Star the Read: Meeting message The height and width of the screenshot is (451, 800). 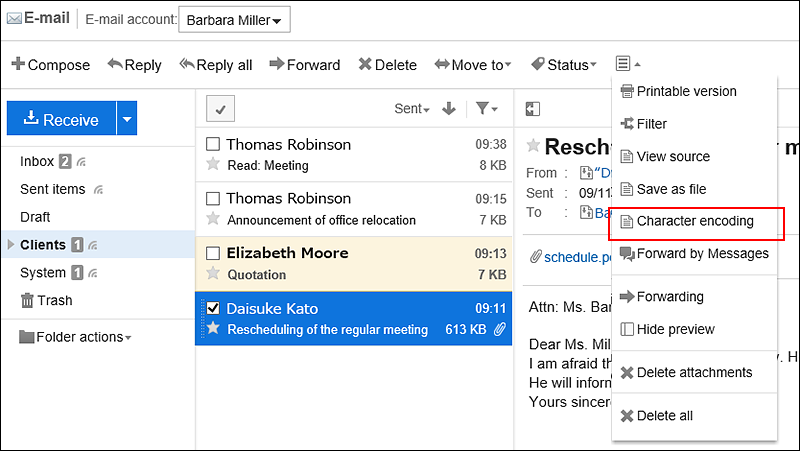(213, 164)
